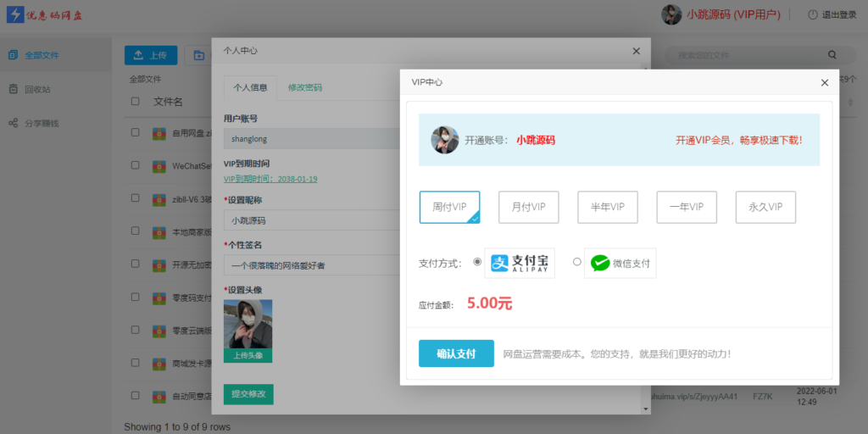Image resolution: width=868 pixels, height=434 pixels.
Task: Click the 5.00元 amount text
Action: tap(489, 303)
